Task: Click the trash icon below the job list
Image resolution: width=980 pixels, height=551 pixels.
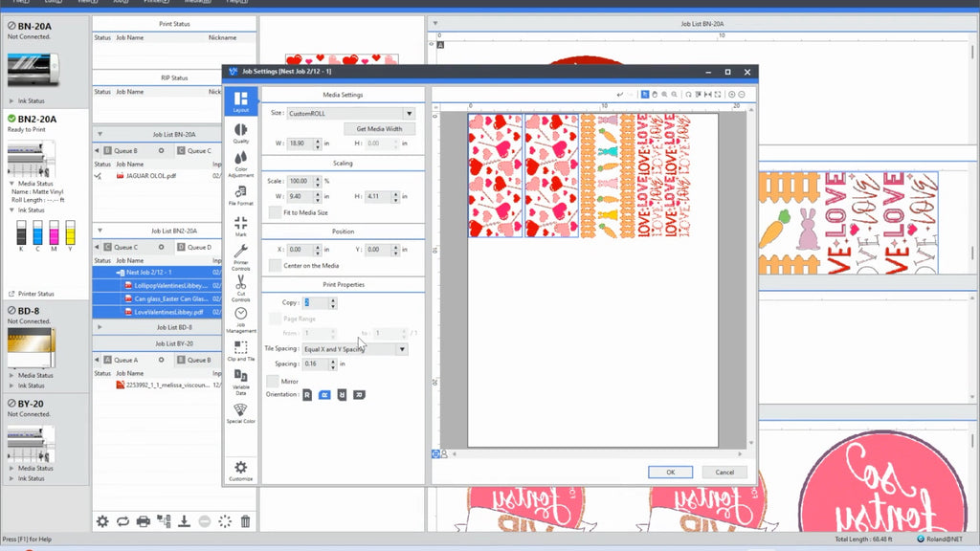Action: pos(246,521)
